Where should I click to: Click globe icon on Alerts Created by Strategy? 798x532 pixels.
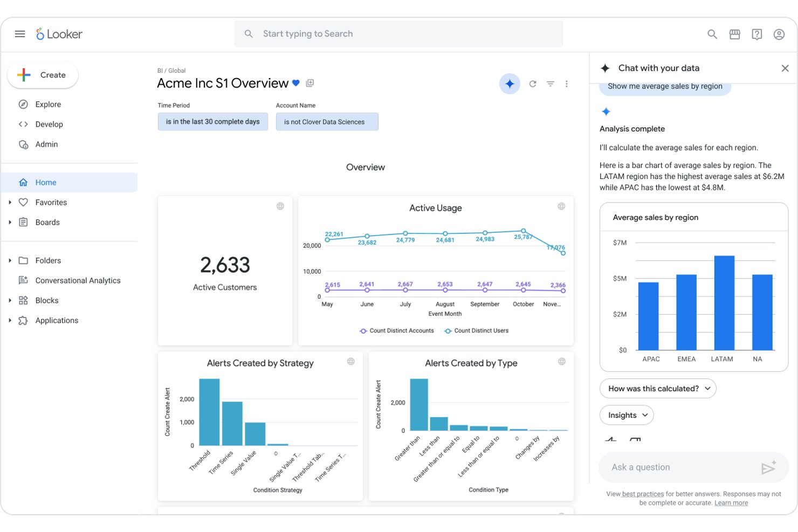click(351, 362)
